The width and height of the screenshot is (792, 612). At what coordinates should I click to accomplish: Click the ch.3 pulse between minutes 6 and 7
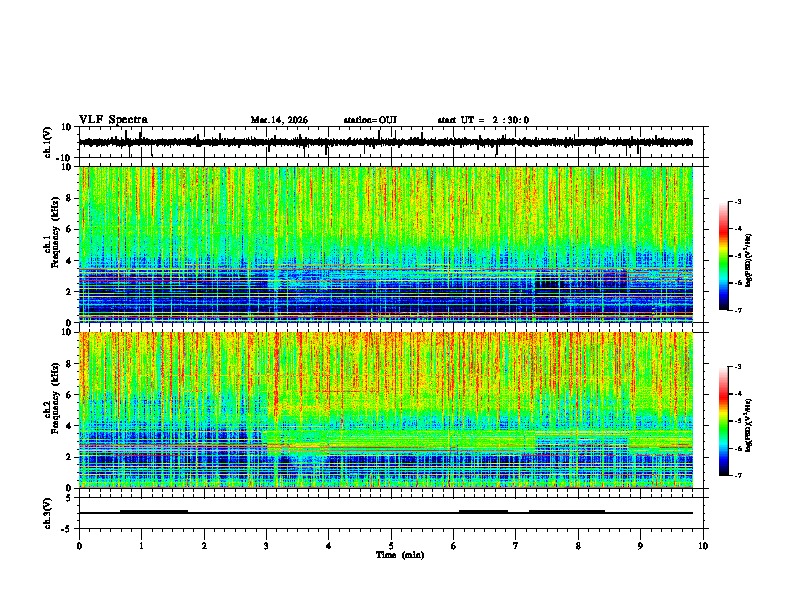coord(483,511)
